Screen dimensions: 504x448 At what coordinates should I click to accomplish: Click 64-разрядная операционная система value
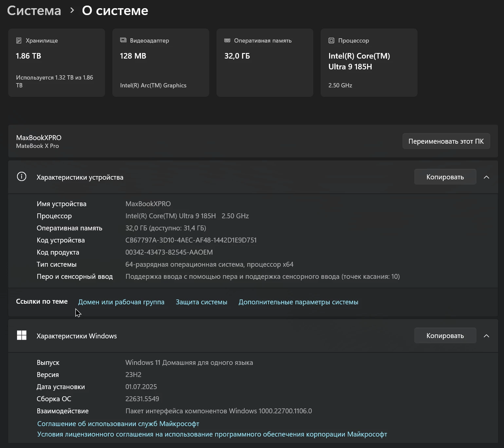(x=209, y=264)
